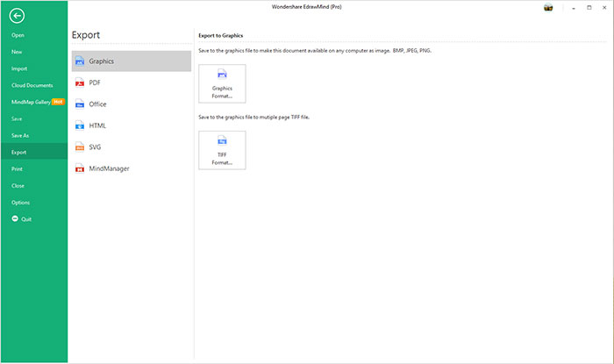This screenshot has height=364, width=614.
Task: Choose Save As from the sidebar
Action: pyautogui.click(x=20, y=135)
